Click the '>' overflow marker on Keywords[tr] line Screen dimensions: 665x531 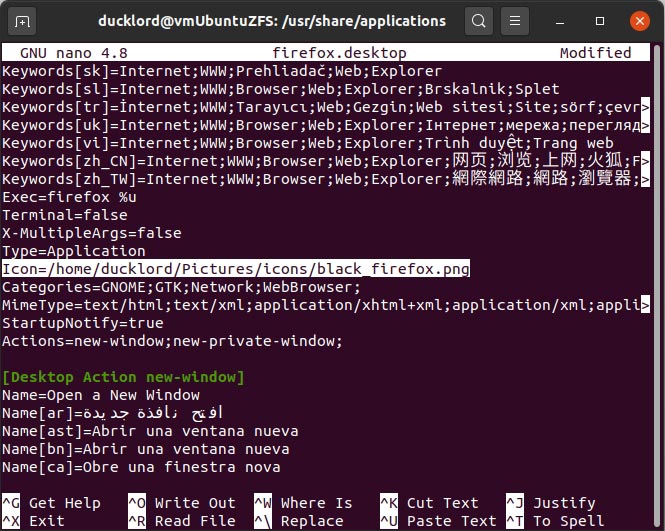pos(645,107)
